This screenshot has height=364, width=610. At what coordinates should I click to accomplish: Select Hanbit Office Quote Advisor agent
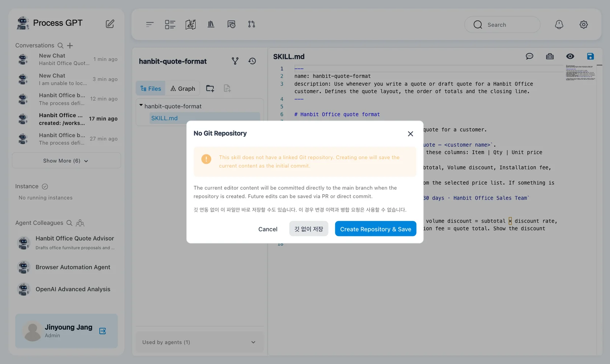click(x=66, y=243)
